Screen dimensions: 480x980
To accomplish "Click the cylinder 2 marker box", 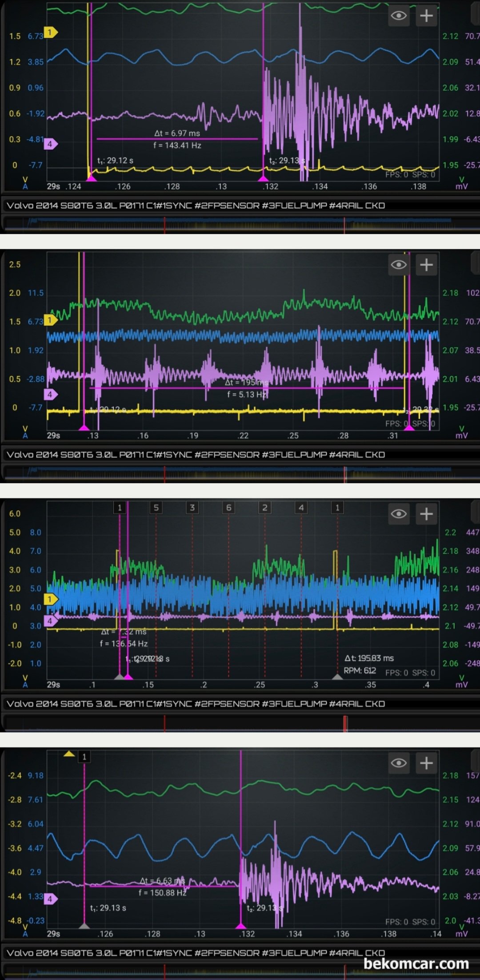I will tap(265, 508).
